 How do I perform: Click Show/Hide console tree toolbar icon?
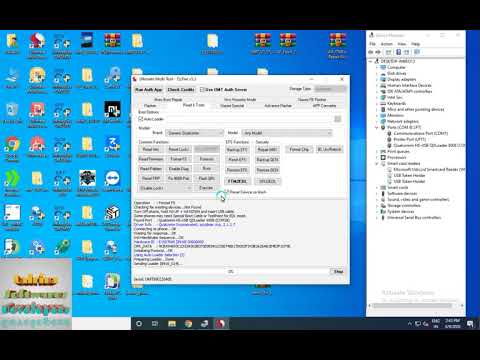pos(389,52)
